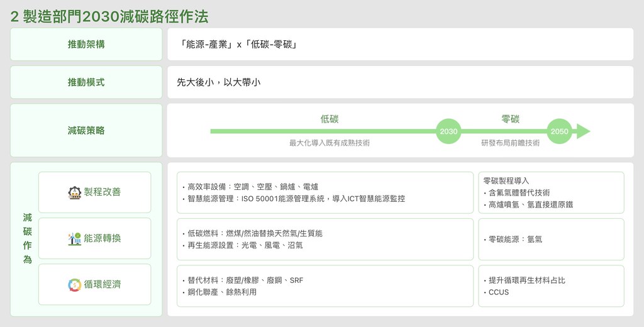Click the 循環經濟 recycle icon

74,285
